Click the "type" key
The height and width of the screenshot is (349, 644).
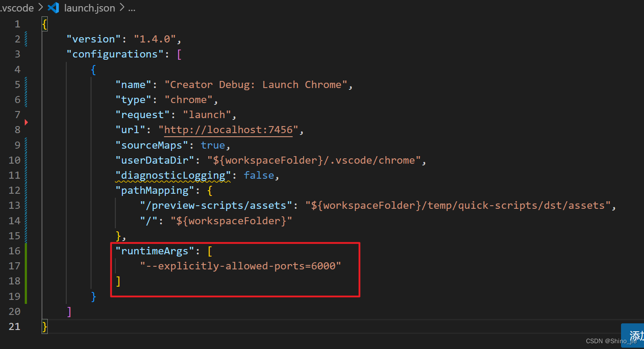133,100
